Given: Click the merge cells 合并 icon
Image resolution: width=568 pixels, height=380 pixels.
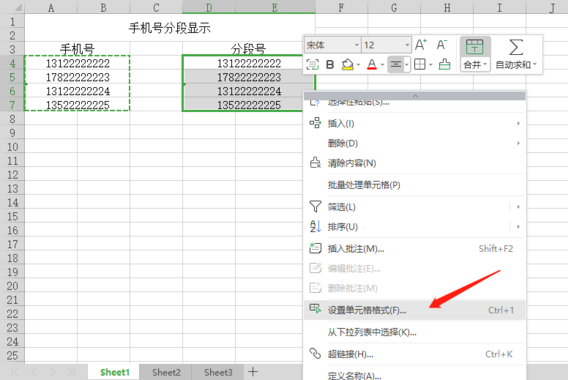Looking at the screenshot, I should pos(475,47).
